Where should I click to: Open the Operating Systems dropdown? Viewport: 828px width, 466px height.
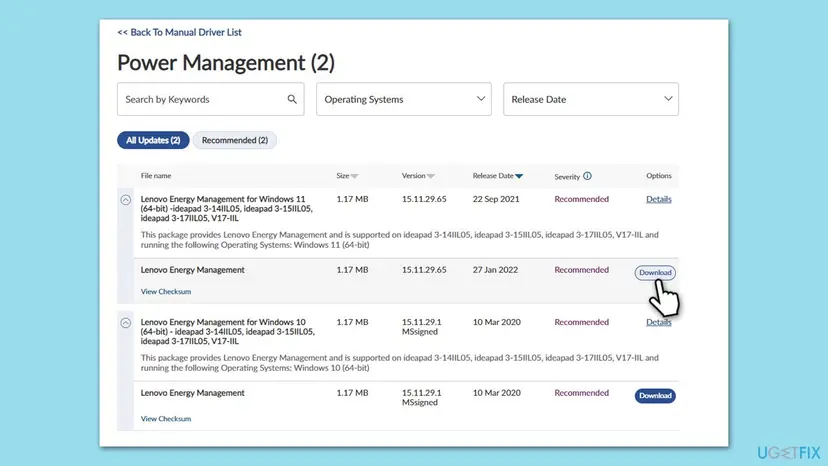coord(404,99)
